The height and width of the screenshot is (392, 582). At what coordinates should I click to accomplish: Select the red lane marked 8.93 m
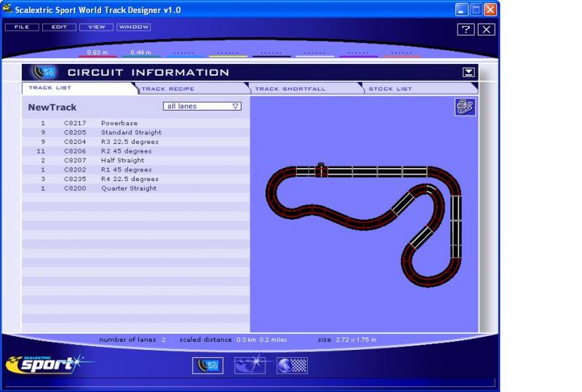click(x=97, y=54)
